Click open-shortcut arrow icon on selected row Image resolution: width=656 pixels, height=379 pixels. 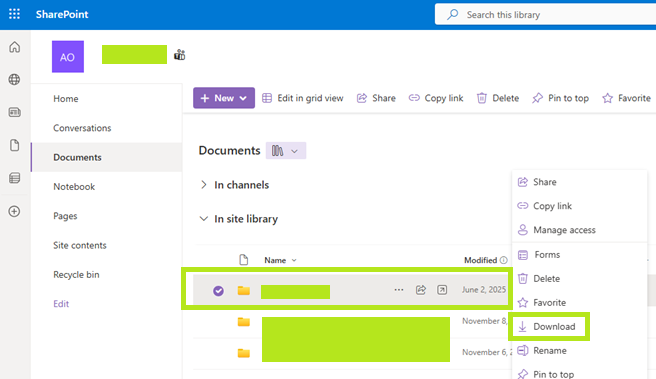coord(442,289)
